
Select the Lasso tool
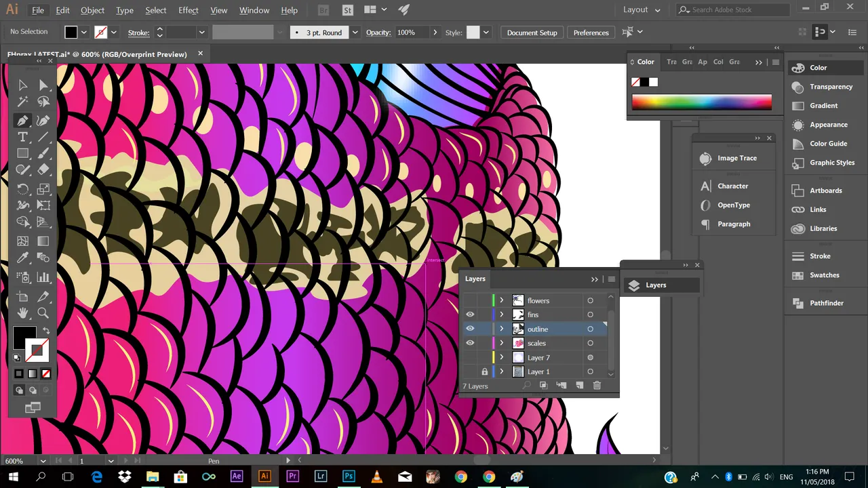43,102
